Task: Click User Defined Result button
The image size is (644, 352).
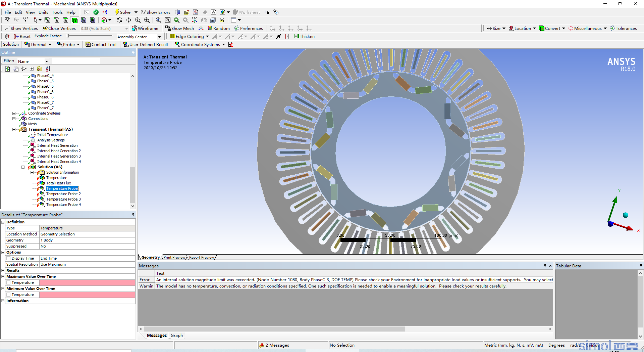Action: tap(146, 44)
